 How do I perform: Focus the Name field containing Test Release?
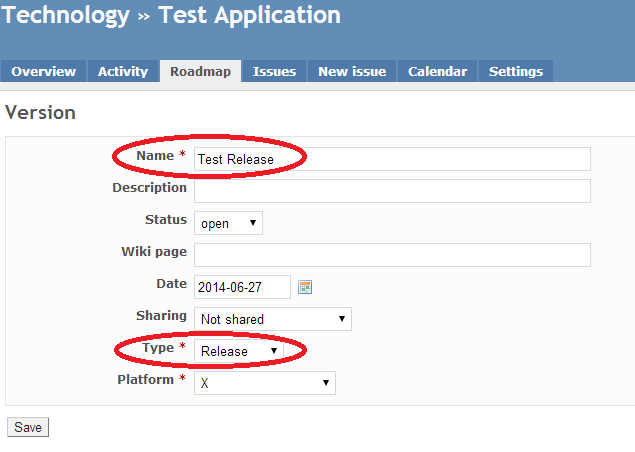[392, 159]
